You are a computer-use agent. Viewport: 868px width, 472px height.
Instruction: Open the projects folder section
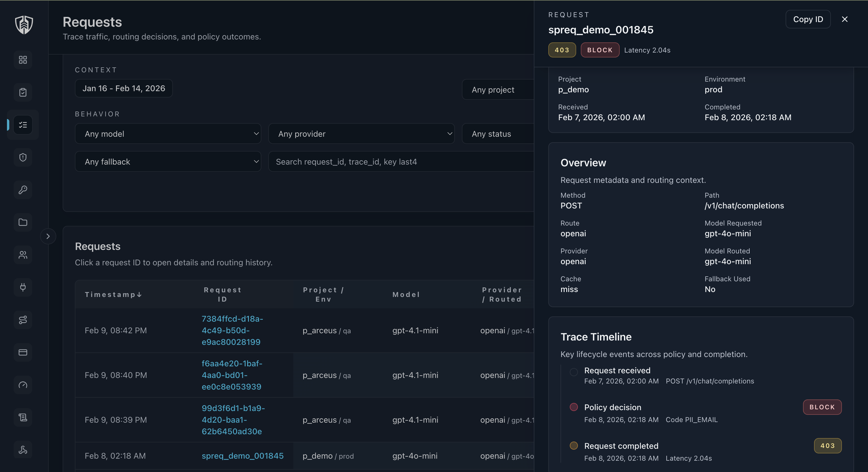click(x=23, y=222)
